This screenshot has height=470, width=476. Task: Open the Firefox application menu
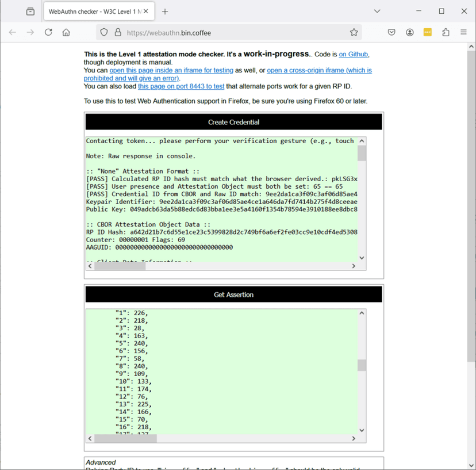[x=463, y=33]
